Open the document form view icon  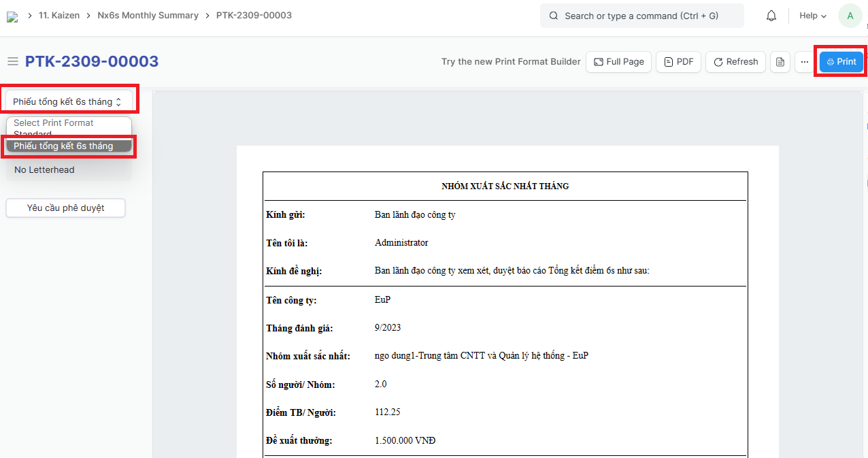(x=780, y=62)
